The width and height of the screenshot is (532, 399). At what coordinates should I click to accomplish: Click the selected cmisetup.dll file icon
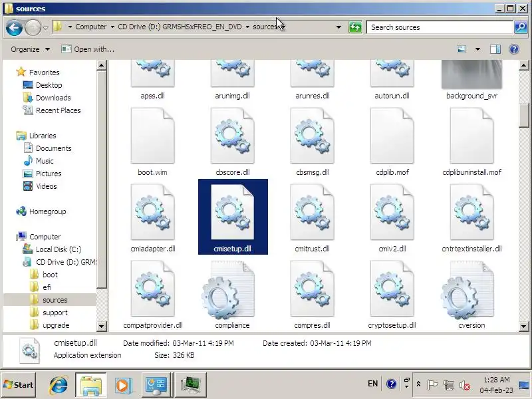click(232, 212)
